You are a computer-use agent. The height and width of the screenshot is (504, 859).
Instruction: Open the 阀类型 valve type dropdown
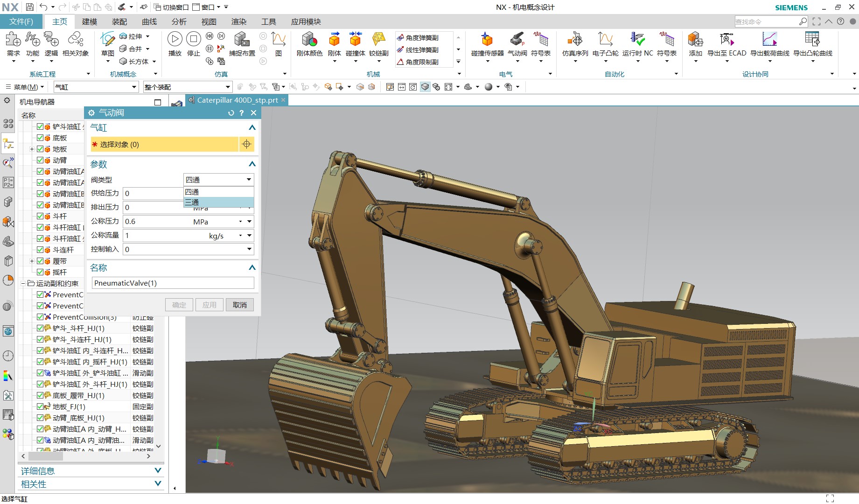[218, 180]
